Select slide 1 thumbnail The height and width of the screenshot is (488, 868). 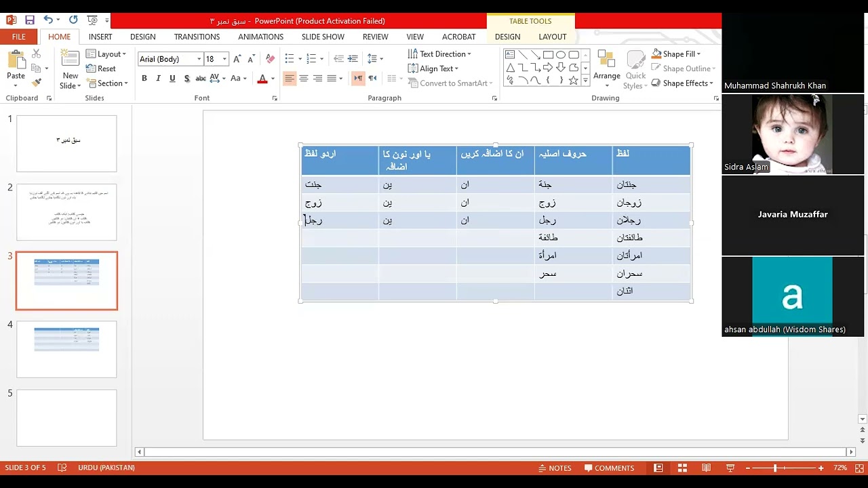(x=66, y=144)
